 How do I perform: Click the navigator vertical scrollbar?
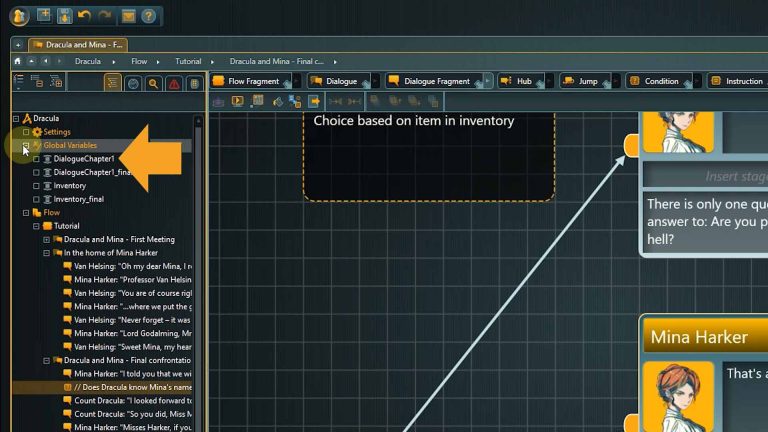198,274
